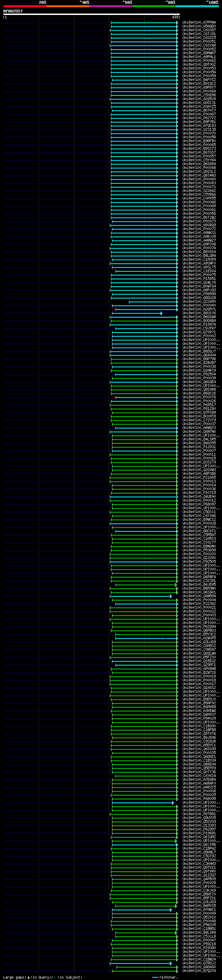Click label UniRef100_O22490
The image size is (222, 980).
tap(199, 302)
